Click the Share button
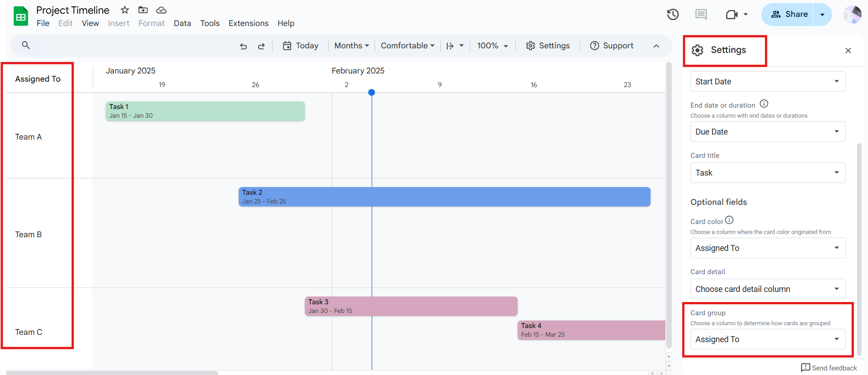This screenshot has width=868, height=375. click(789, 15)
